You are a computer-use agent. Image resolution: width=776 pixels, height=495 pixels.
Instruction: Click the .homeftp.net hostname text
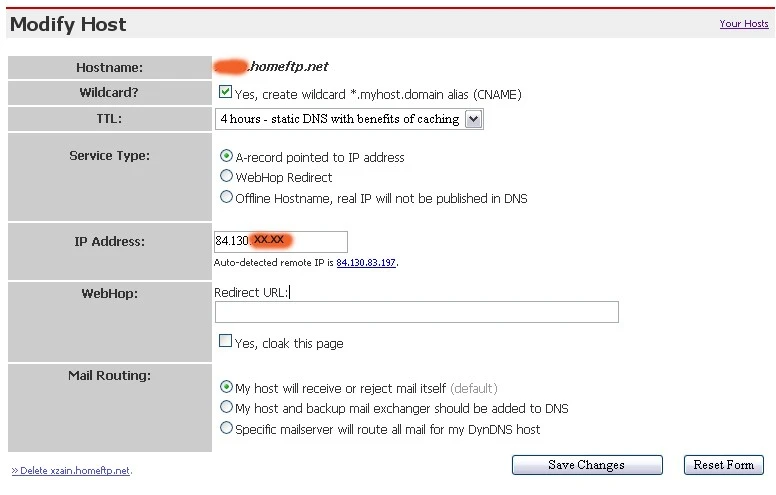(x=288, y=67)
